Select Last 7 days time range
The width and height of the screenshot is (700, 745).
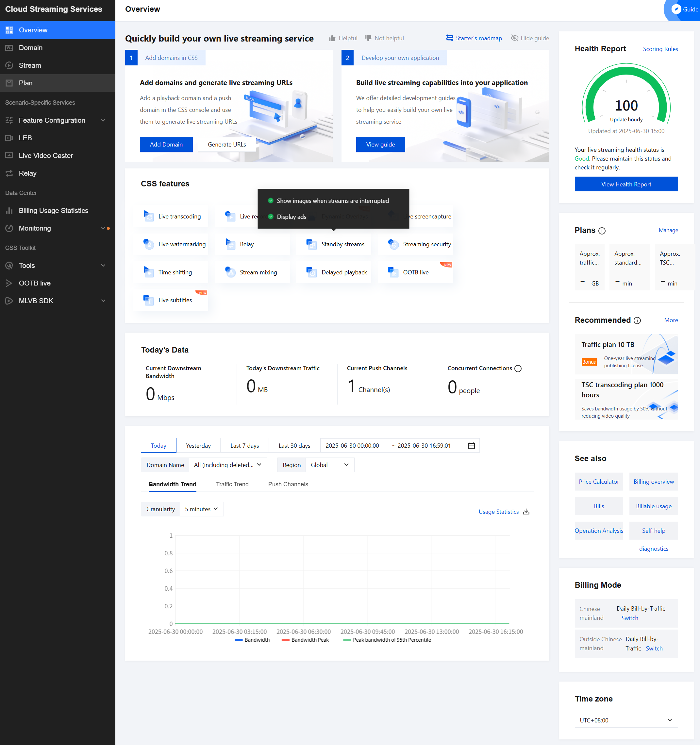tap(244, 445)
